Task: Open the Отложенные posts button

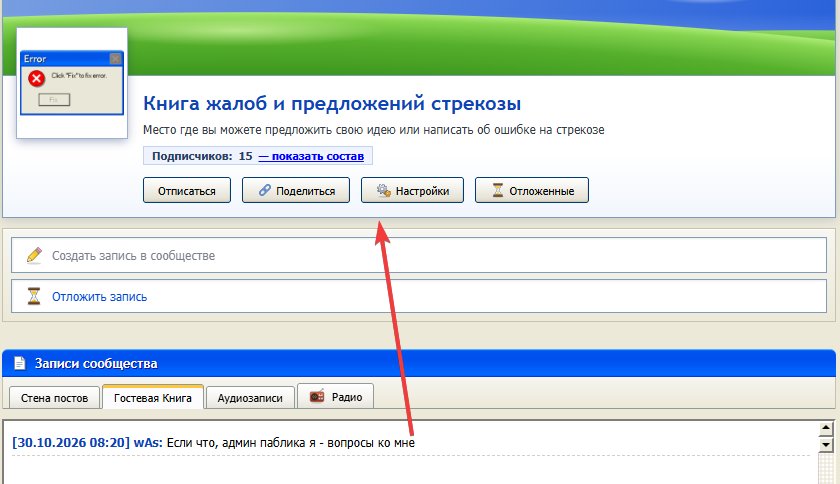Action: coord(531,190)
